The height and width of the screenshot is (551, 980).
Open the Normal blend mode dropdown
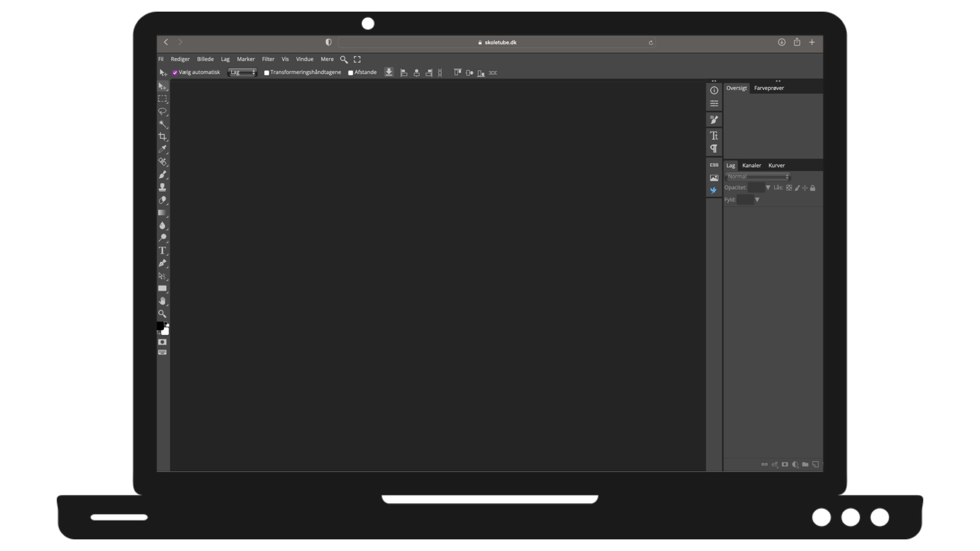tap(757, 177)
